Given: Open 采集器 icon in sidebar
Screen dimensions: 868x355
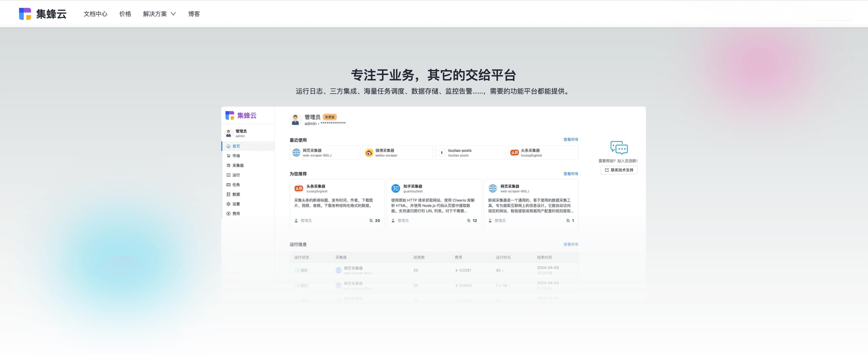Looking at the screenshot, I should [229, 166].
